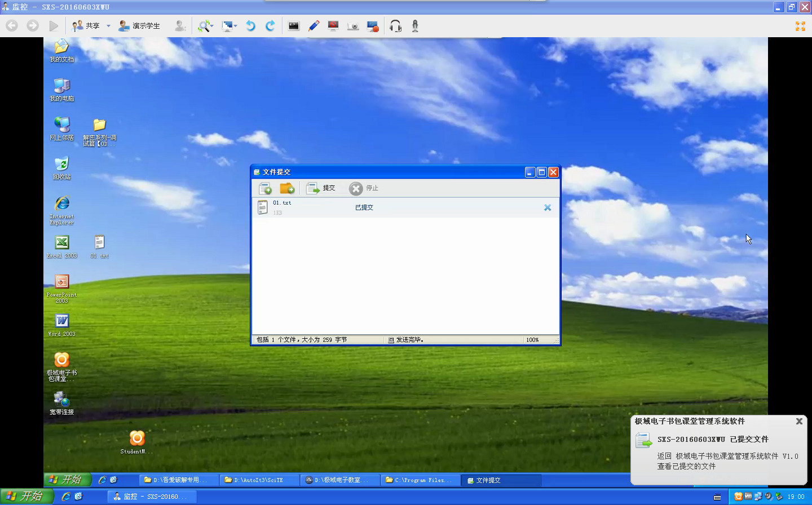Click the 共享 (Share) toolbar button
This screenshot has width=812, height=505.
click(x=86, y=26)
